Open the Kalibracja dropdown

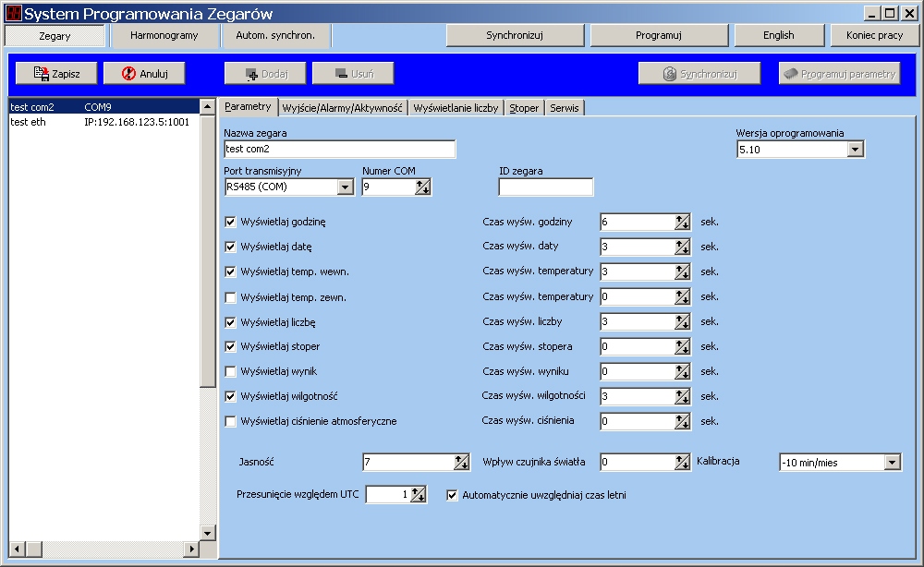893,463
